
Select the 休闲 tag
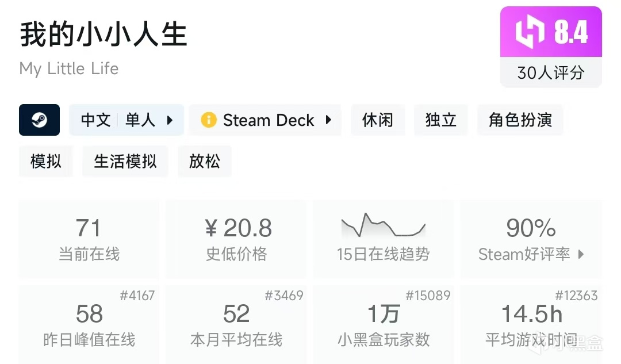point(378,120)
